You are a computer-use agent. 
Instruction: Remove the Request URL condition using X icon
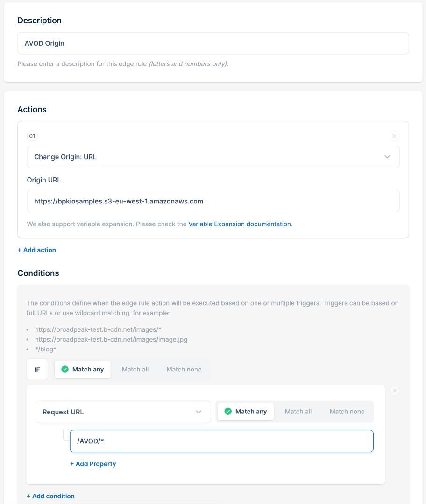click(x=395, y=391)
